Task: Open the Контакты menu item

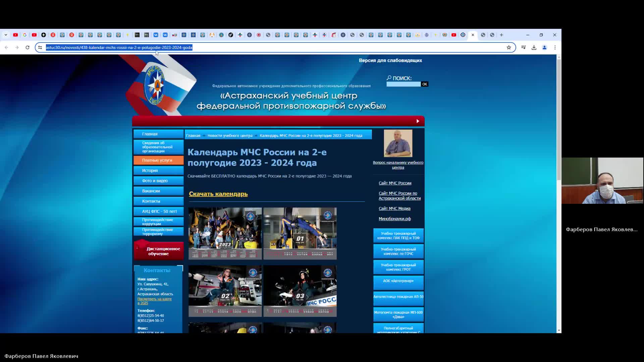Action: (159, 201)
